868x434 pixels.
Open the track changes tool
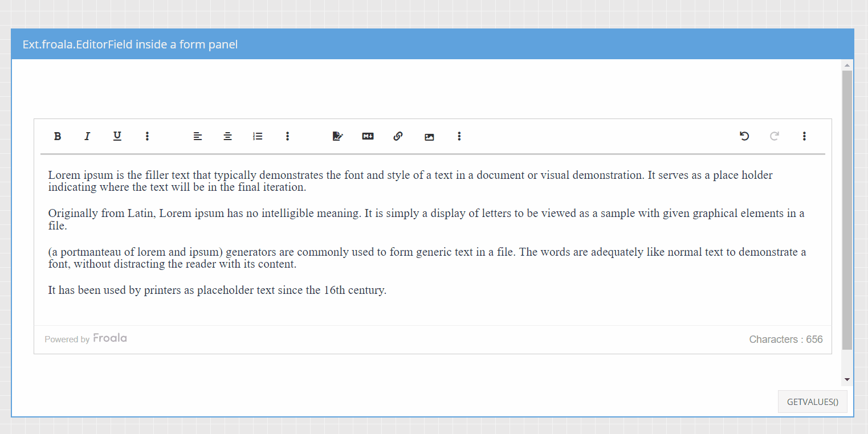[338, 136]
